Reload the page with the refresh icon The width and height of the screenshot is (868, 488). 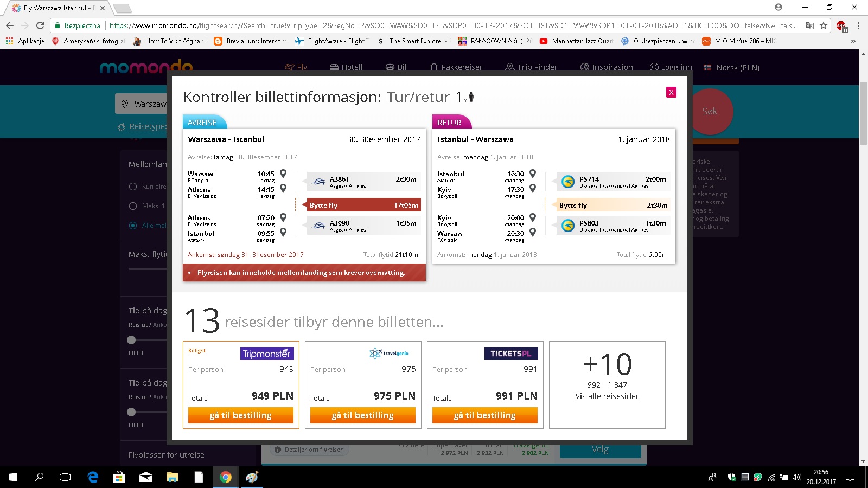pyautogui.click(x=40, y=25)
